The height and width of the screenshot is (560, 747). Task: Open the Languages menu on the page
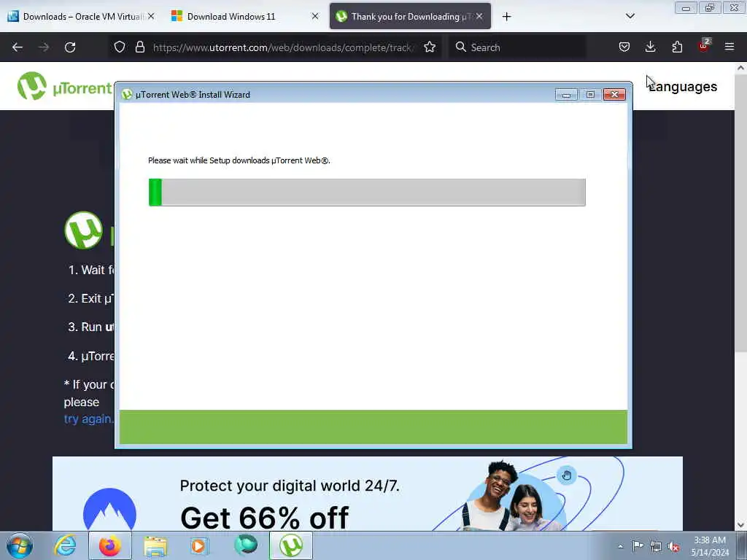683,87
